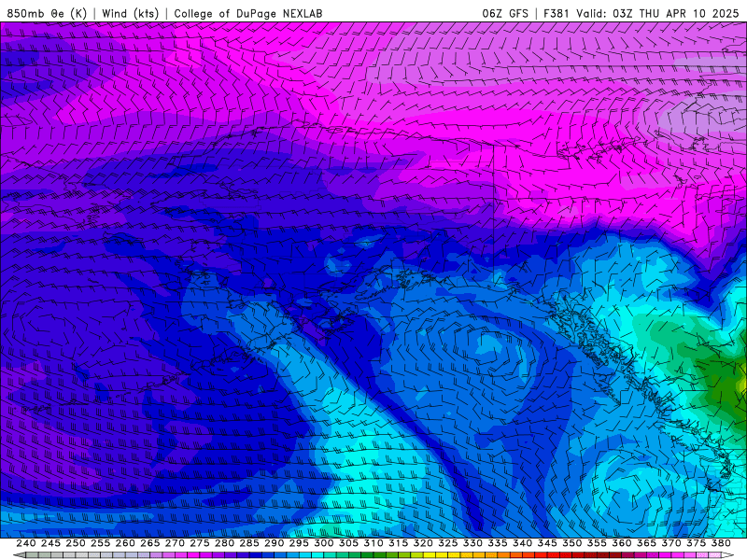
Task: Click the 355 value on color scale
Action: point(597,543)
